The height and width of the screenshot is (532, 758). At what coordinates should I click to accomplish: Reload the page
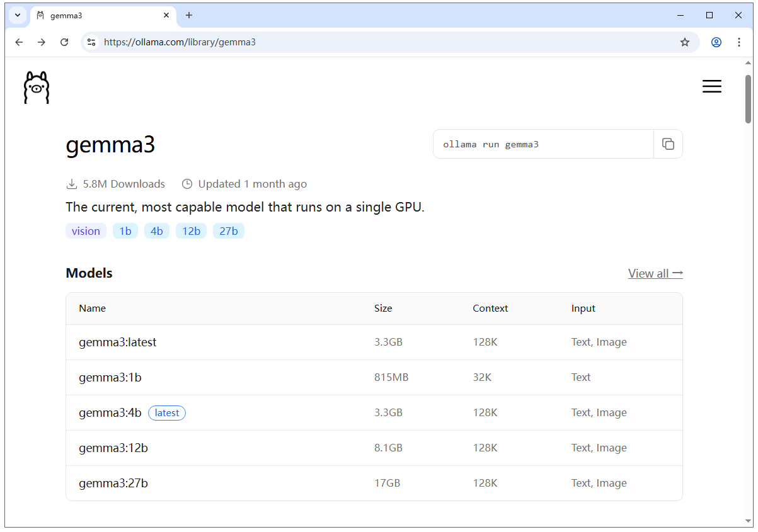point(64,42)
